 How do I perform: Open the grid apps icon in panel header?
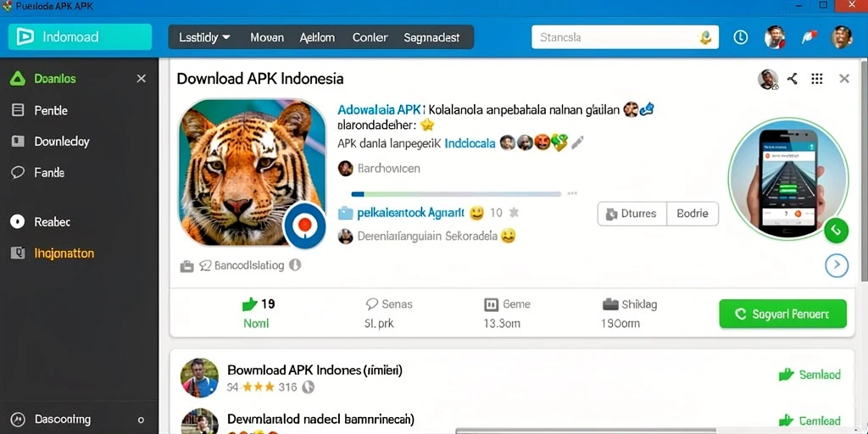tap(817, 79)
